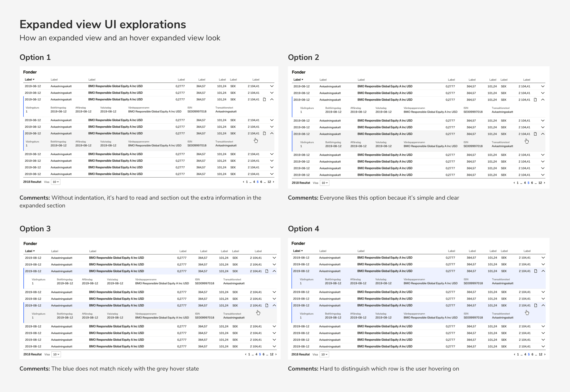
Task: Open the Visa 10 dropdown in Option 2
Action: click(324, 183)
